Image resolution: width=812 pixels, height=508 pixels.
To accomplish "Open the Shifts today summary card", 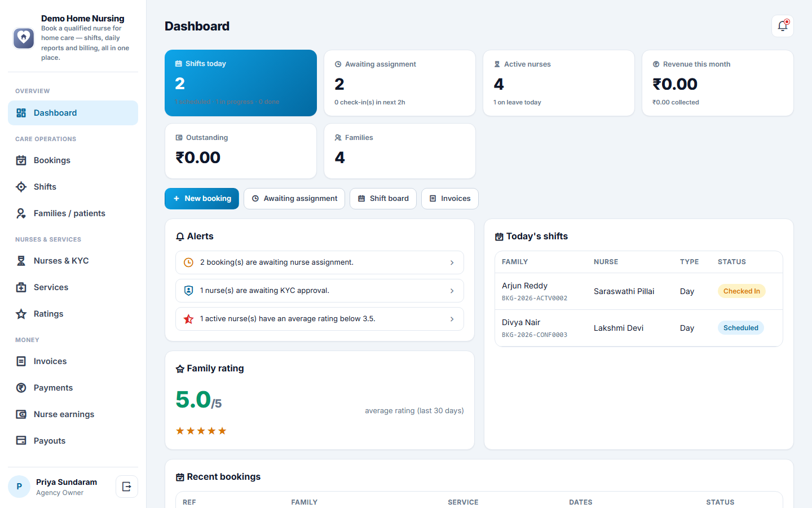I will click(x=241, y=83).
